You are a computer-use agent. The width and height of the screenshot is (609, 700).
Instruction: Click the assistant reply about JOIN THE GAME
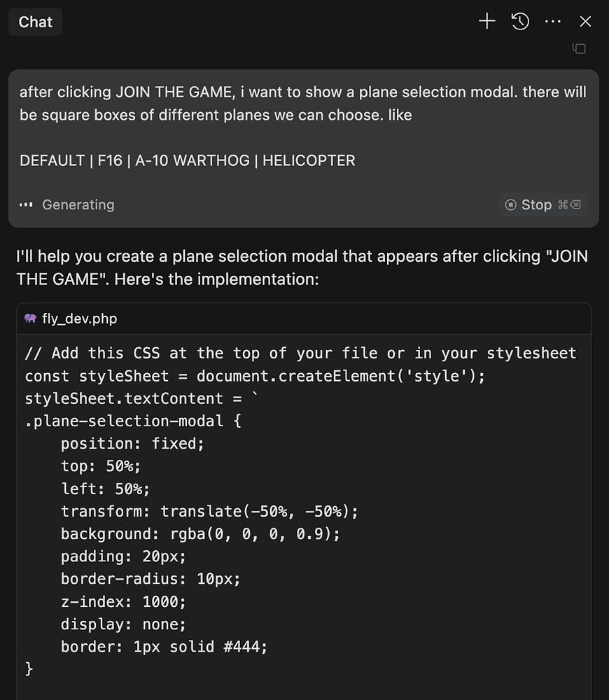point(302,267)
